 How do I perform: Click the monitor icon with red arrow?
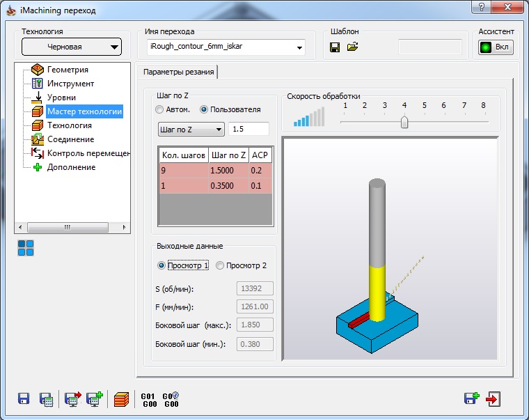[x=73, y=399]
